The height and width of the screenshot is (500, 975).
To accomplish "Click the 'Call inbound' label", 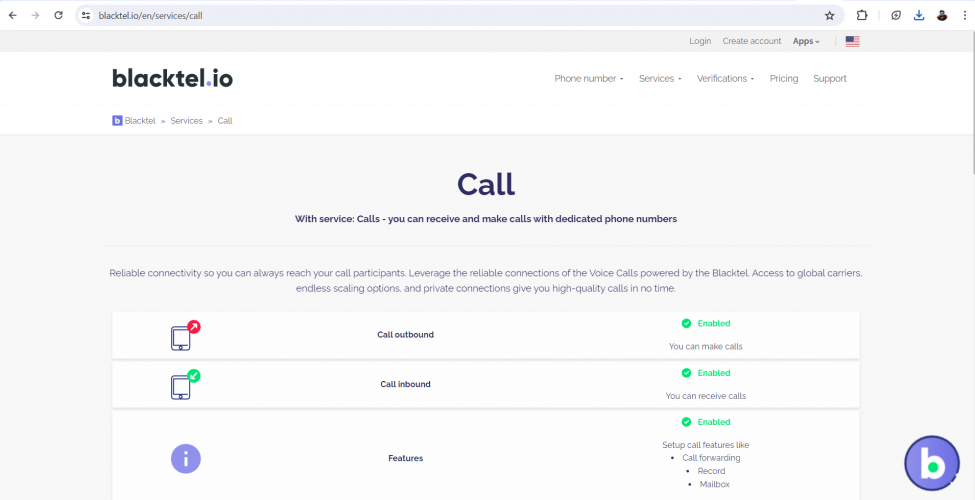I will point(405,384).
